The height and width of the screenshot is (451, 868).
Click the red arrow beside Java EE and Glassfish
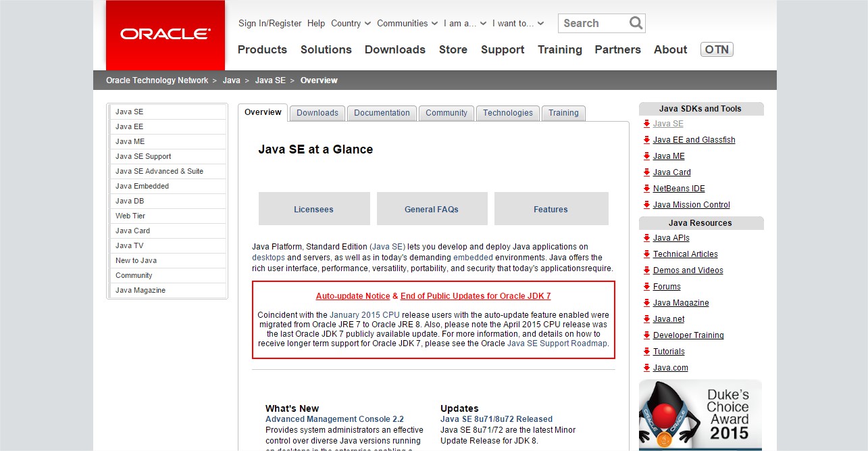pyautogui.click(x=646, y=140)
